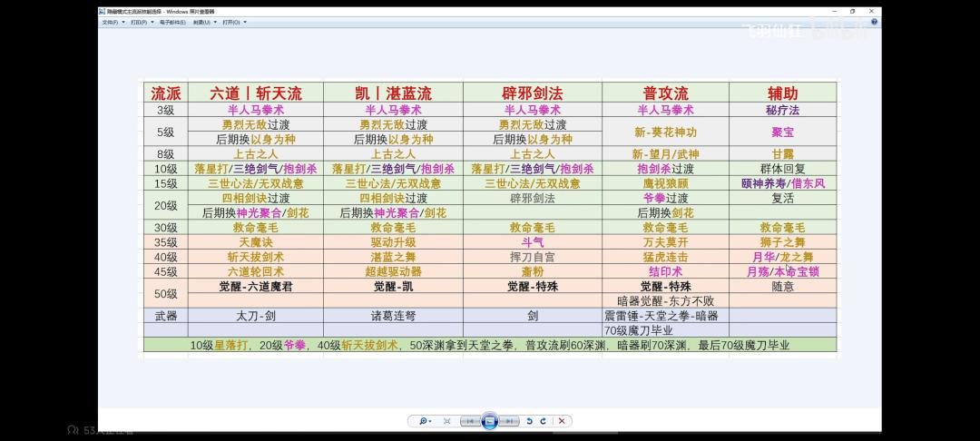Select the 斋粉 cell
The width and height of the screenshot is (980, 441).
click(533, 271)
